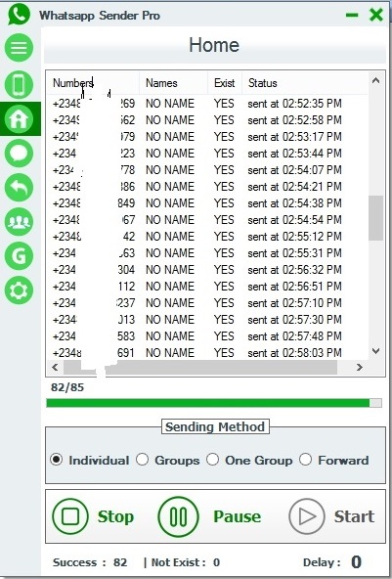Open the message bubble icon in sidebar
Viewport: 392px width, 579px height.
pyautogui.click(x=19, y=153)
